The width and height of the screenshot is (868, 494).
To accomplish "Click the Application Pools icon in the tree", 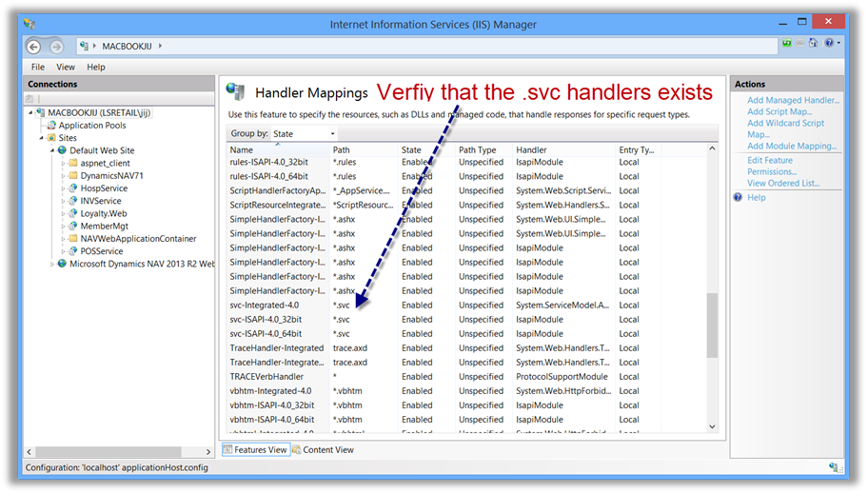I will tap(52, 125).
